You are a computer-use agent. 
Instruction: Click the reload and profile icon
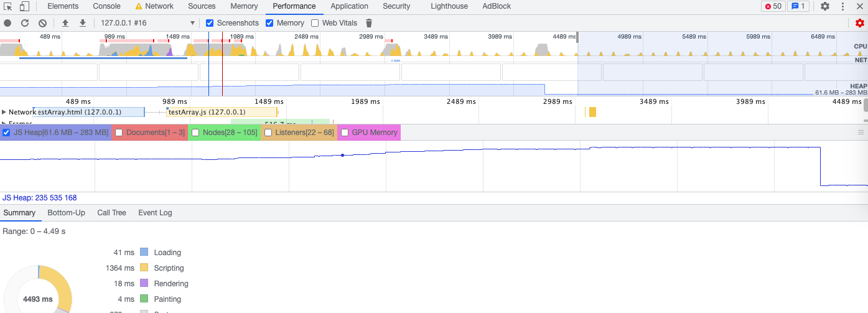(25, 23)
